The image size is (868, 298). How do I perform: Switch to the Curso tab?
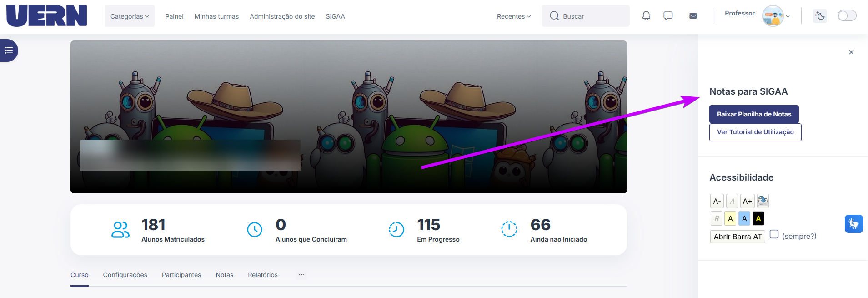pyautogui.click(x=80, y=275)
